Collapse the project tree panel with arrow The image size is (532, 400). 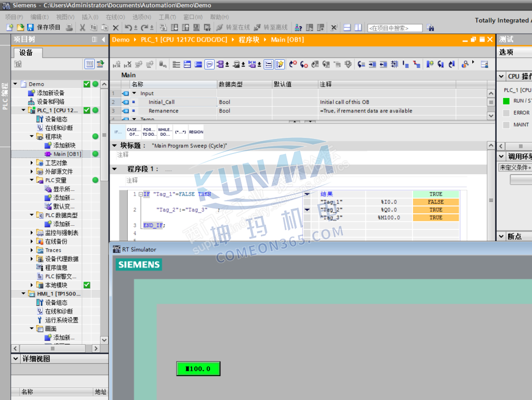pyautogui.click(x=103, y=40)
